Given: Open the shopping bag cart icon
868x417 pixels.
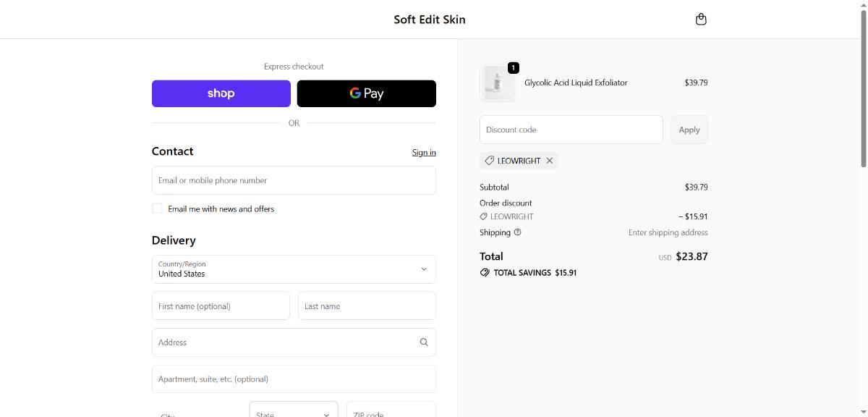Looking at the screenshot, I should [700, 20].
